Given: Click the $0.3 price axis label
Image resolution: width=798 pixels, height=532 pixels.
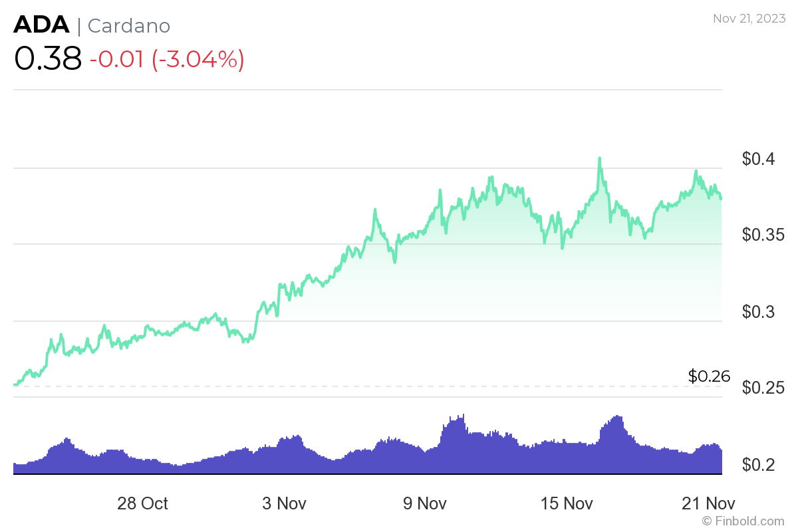Looking at the screenshot, I should coord(759,312).
